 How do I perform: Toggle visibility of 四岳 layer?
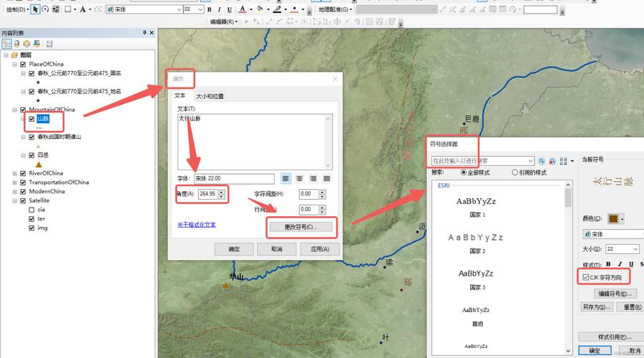[x=31, y=155]
